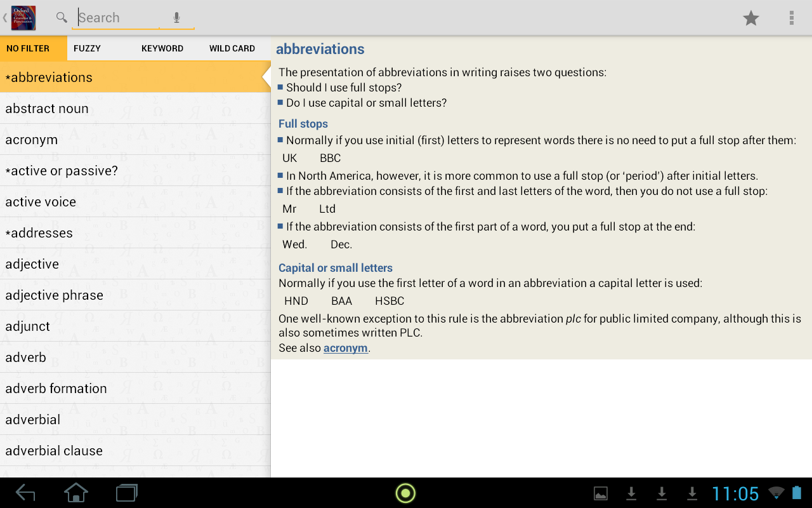
Task: Tap the green circle center icon
Action: [x=405, y=493]
